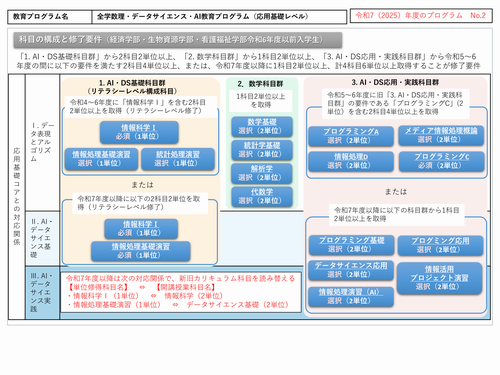Click the 情報処理基礎演習 必須（1単位） box
This screenshot has height=375, width=500.
pos(141,251)
